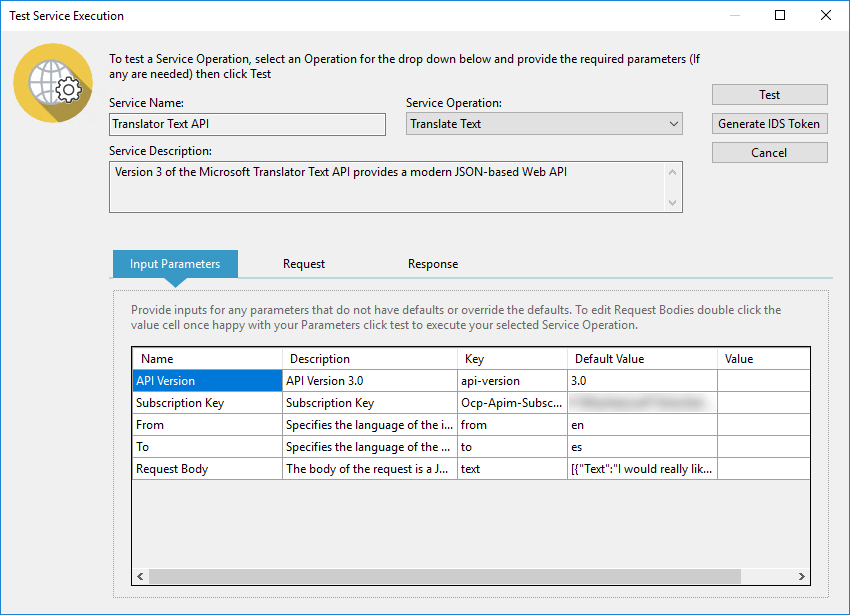Click the Subscription Key description cell

[x=370, y=403]
